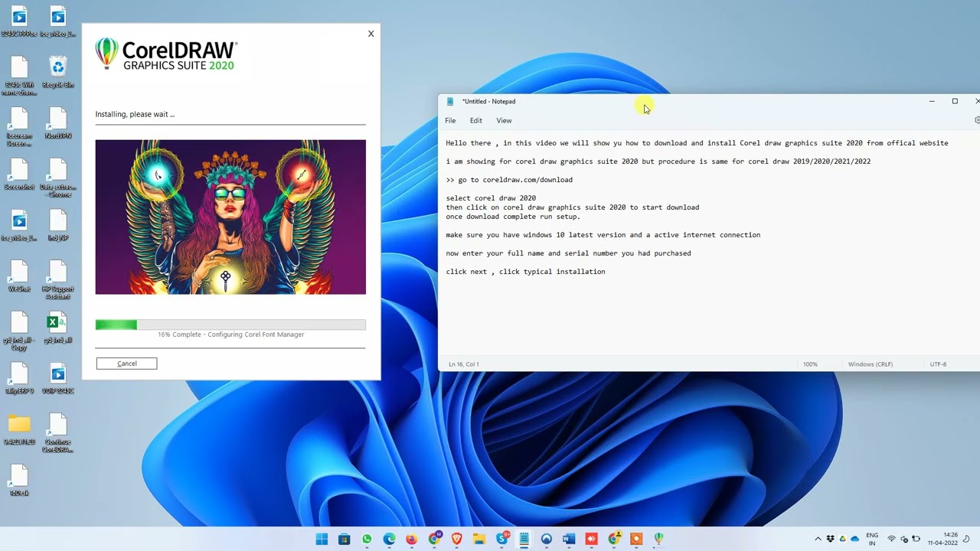
Task: Open Notepad Edit menu
Action: [x=475, y=120]
